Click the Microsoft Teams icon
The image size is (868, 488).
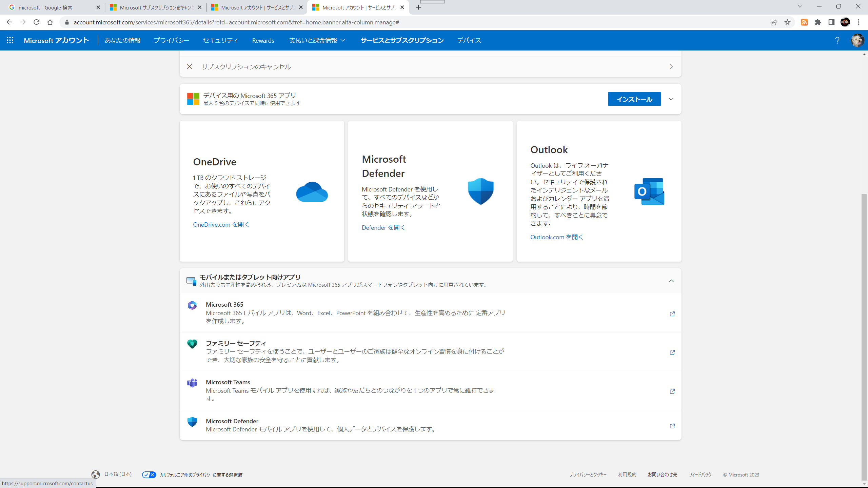(192, 383)
